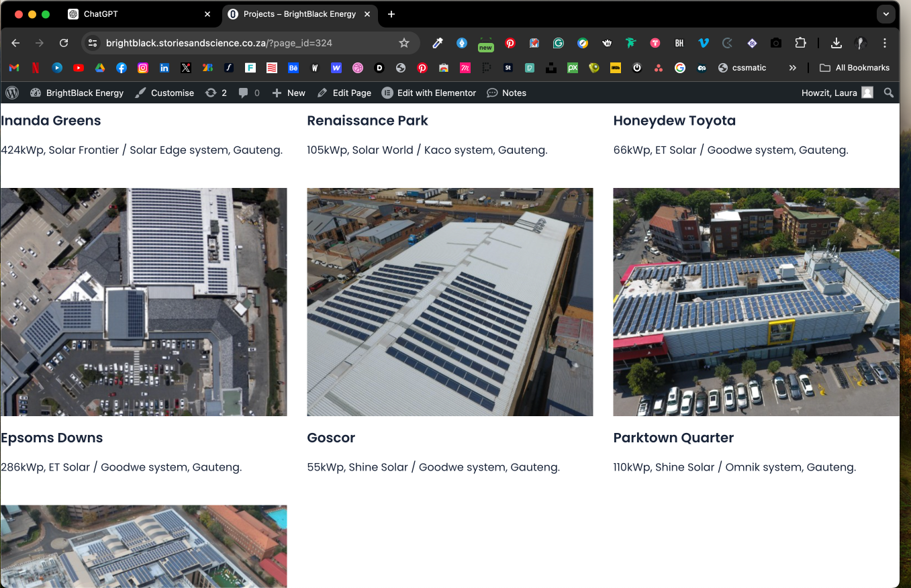Click the Grammarly extension icon
The height and width of the screenshot is (588, 911).
click(559, 43)
